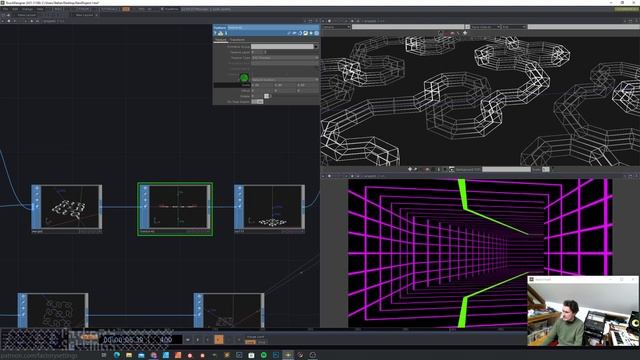The image size is (640, 360).
Task: Toggle top flag on the selected texture node
Action: tap(144, 188)
